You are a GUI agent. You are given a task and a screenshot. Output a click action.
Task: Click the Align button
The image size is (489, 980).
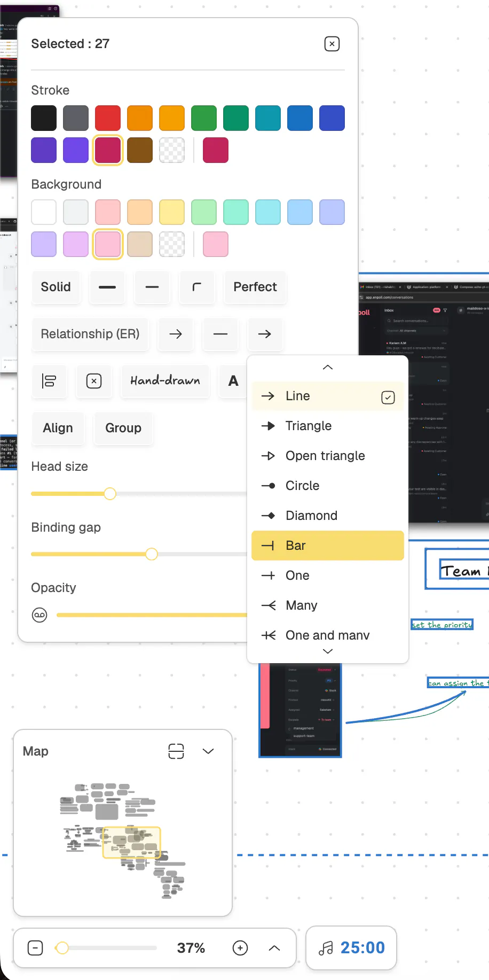point(58,428)
